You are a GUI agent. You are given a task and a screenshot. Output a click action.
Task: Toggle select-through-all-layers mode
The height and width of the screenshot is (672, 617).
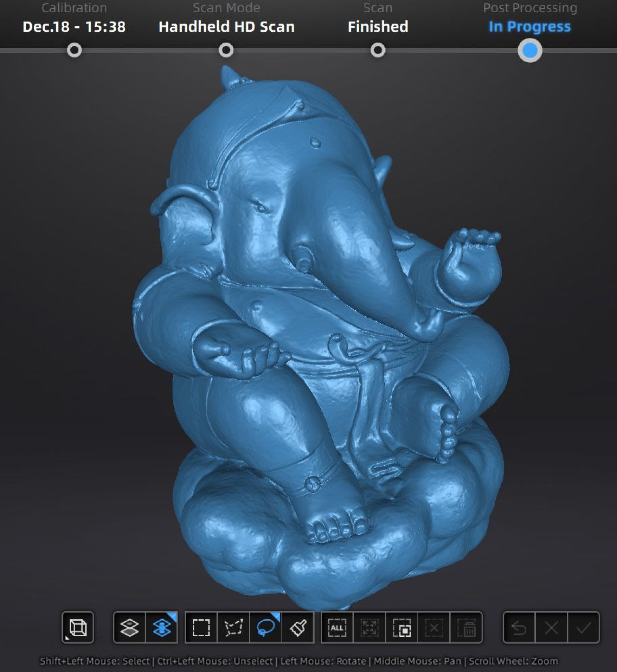pos(162,627)
